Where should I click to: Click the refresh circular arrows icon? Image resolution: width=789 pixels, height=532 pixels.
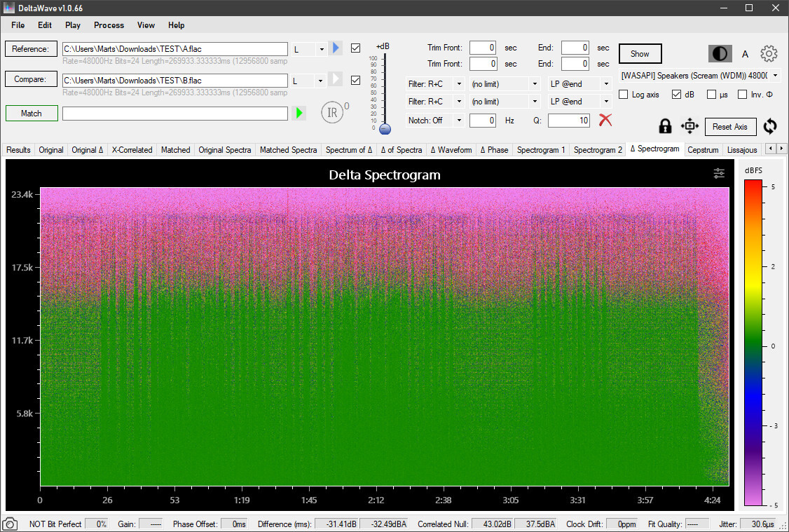pyautogui.click(x=770, y=126)
